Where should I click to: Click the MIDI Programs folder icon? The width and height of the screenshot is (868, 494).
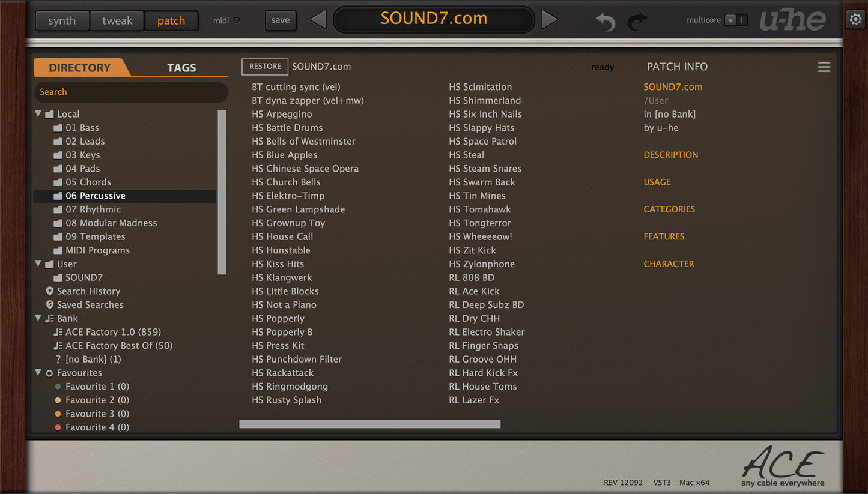tap(58, 250)
